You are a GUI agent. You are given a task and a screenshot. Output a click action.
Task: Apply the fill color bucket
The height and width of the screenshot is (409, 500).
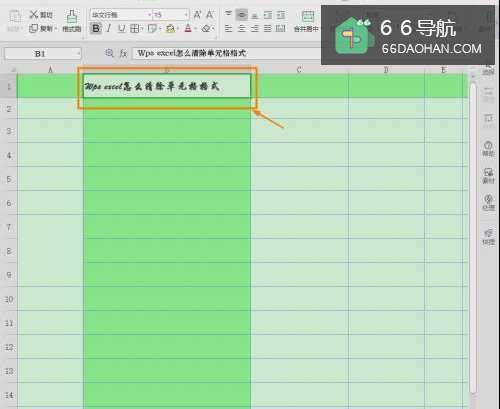point(170,29)
